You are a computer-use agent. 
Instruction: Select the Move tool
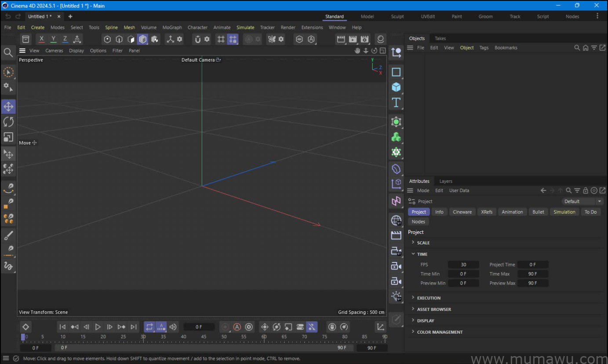pos(9,106)
